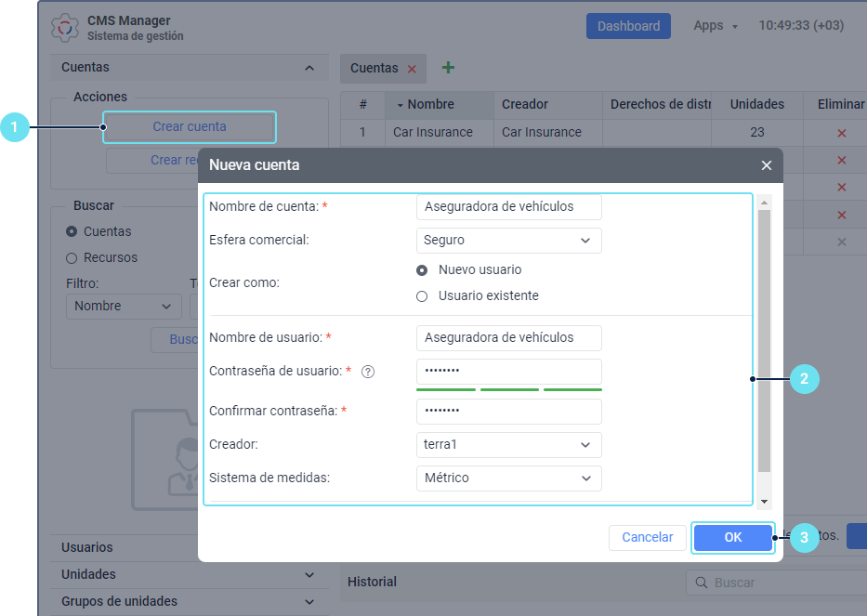Select the Usuario existente radio option

click(422, 296)
